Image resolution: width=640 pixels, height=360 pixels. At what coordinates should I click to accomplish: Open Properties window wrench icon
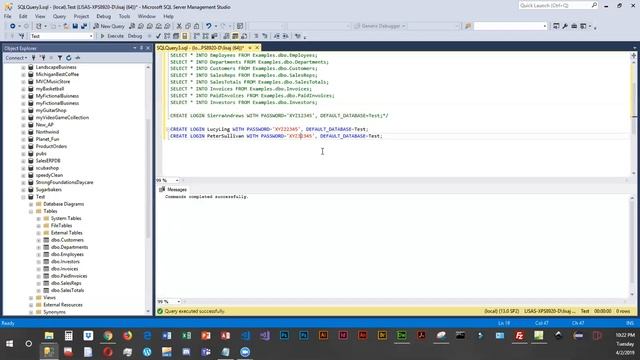tap(565, 26)
